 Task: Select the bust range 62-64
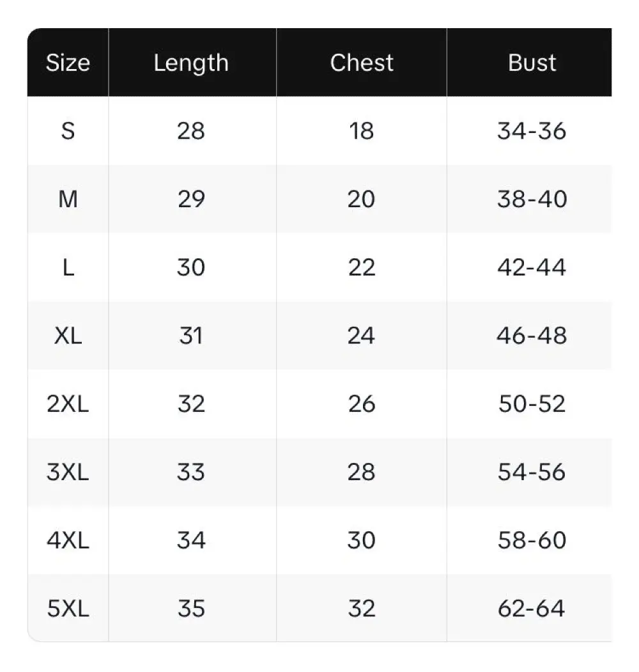click(532, 608)
